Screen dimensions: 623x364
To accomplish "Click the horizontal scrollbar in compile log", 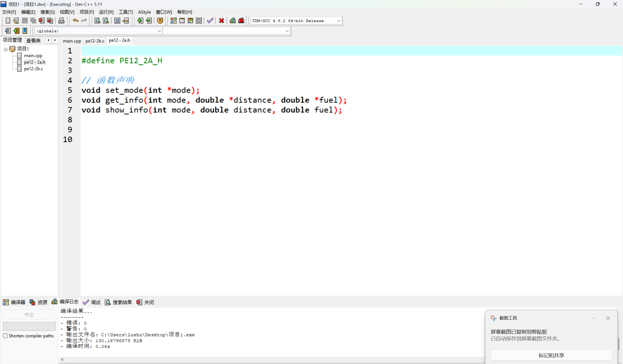I will point(247,360).
